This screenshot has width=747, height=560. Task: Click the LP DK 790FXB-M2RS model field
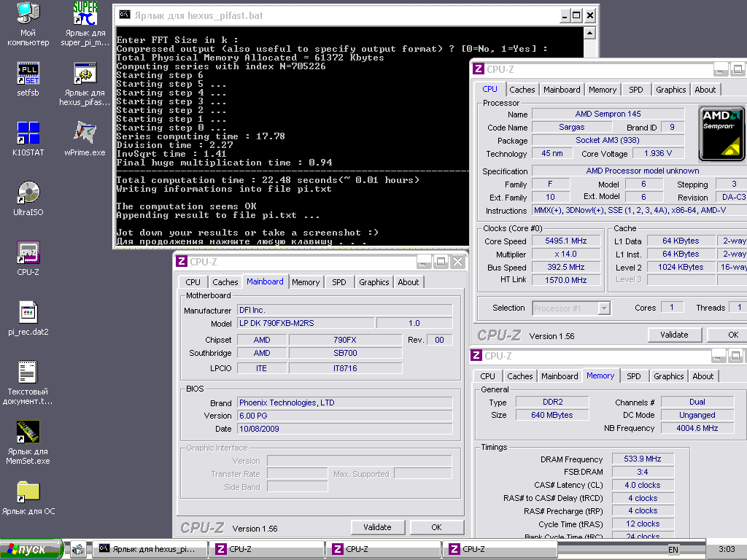(306, 323)
